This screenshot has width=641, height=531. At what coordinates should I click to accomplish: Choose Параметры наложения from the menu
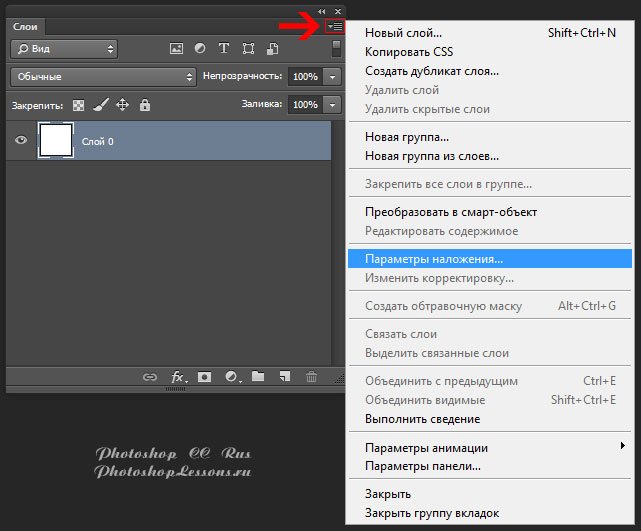(434, 258)
